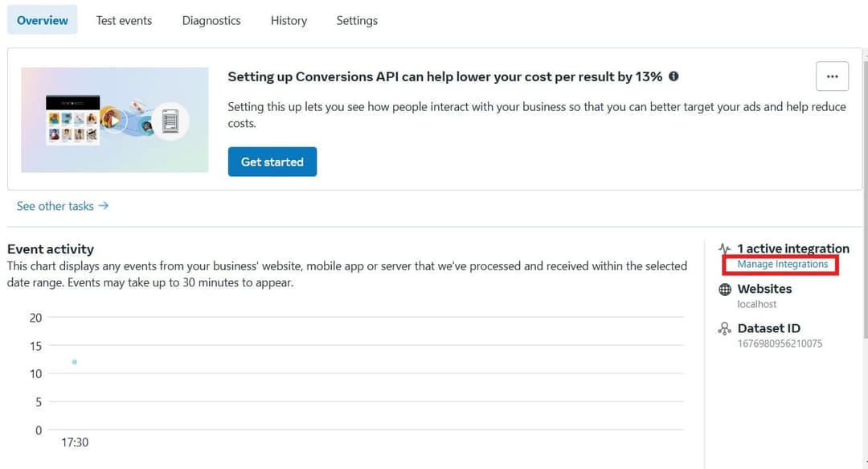Viewport: 868px width, 469px height.
Task: Switch to the History tab
Action: pyautogui.click(x=289, y=20)
